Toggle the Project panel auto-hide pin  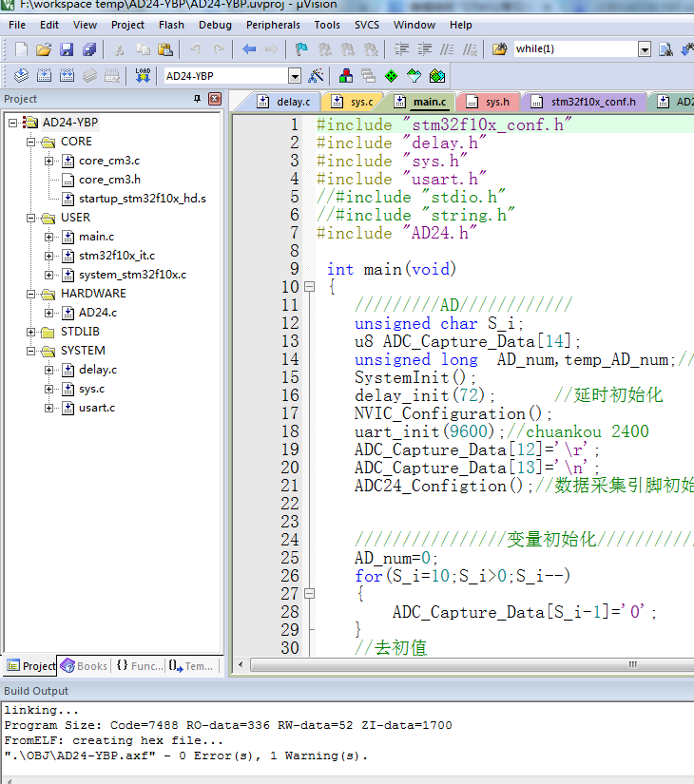pos(197,99)
